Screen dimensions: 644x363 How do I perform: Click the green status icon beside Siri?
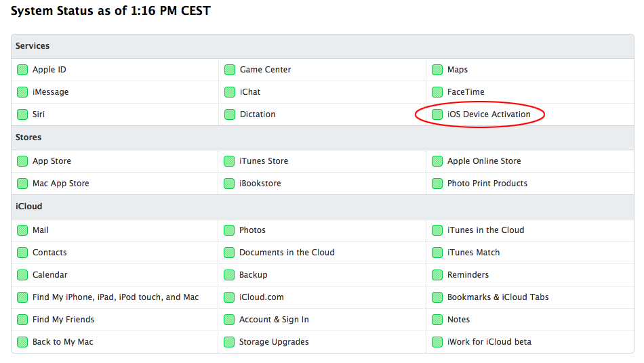(22, 114)
